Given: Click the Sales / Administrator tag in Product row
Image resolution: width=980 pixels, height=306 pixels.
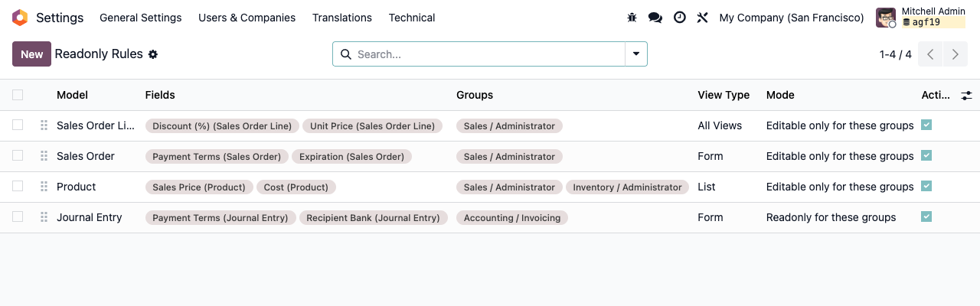Looking at the screenshot, I should pyautogui.click(x=509, y=187).
